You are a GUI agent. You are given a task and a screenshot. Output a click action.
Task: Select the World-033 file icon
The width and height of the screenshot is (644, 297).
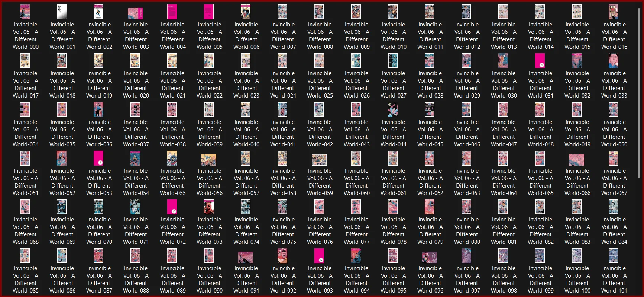(x=614, y=61)
